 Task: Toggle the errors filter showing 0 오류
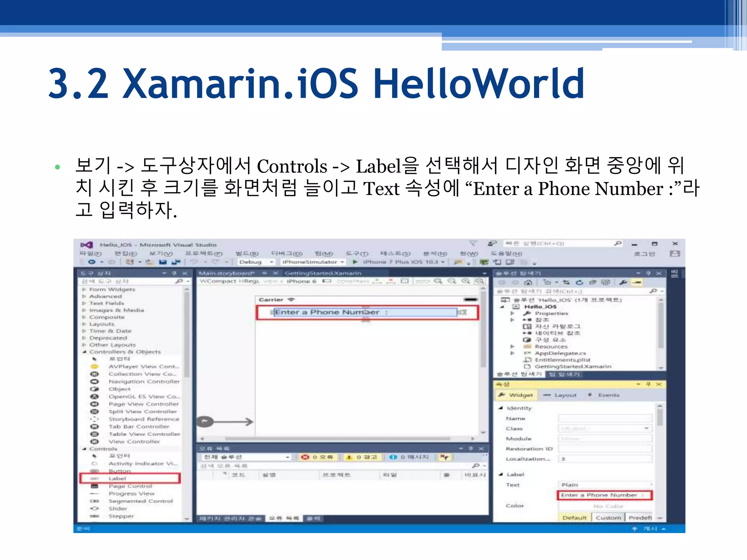[317, 457]
